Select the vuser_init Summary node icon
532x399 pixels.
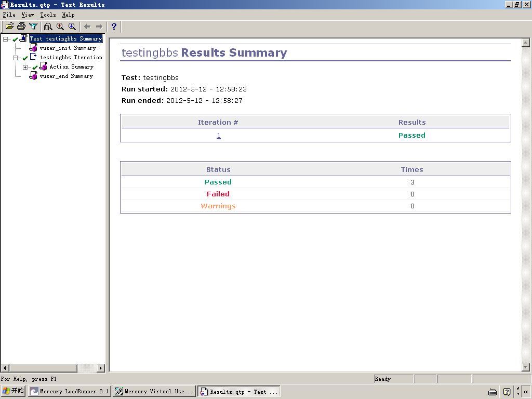(x=33, y=48)
